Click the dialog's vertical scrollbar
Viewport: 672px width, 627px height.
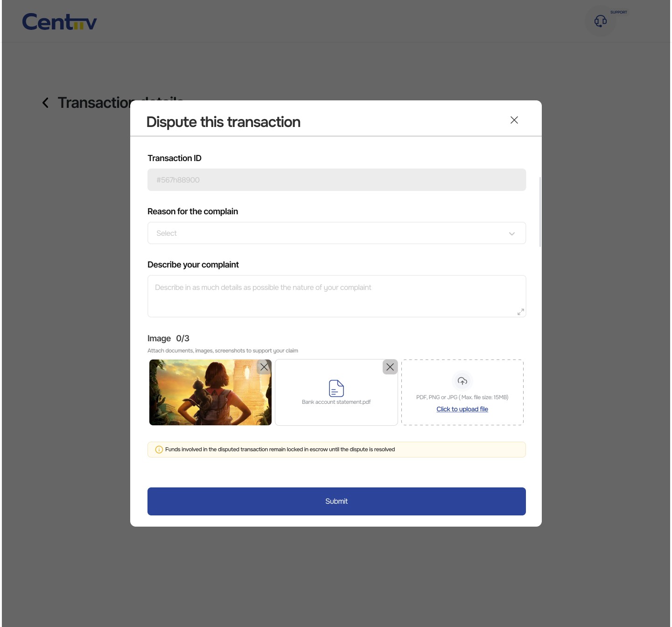(x=540, y=212)
